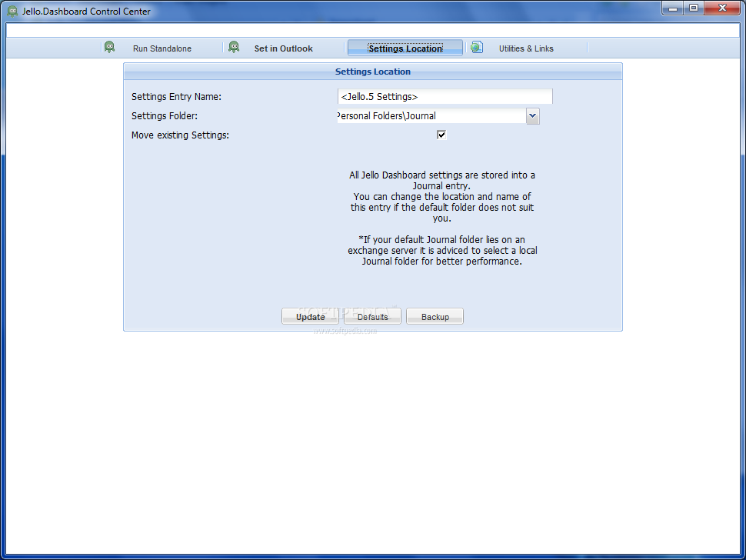
Task: Maximize the Control Center window
Action: (x=694, y=8)
